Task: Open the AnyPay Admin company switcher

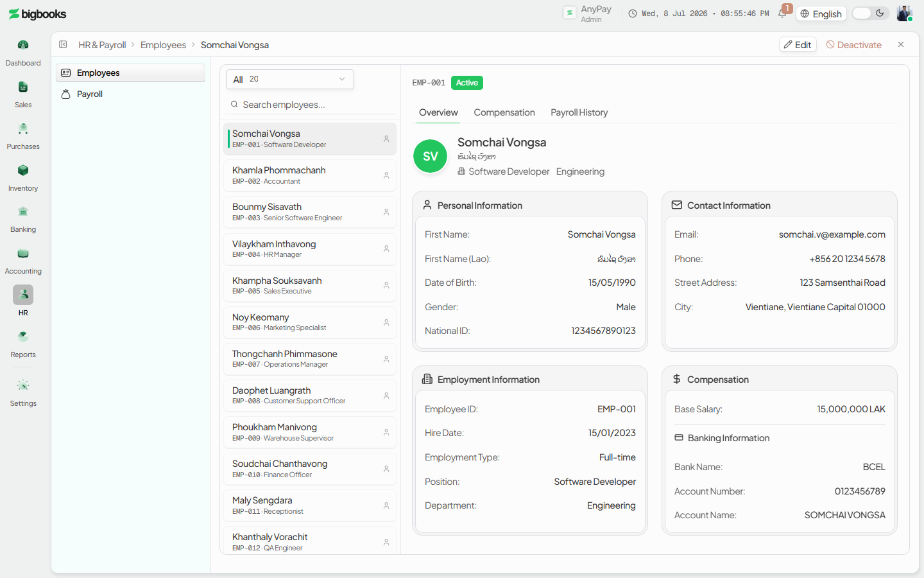Action: 588,13
